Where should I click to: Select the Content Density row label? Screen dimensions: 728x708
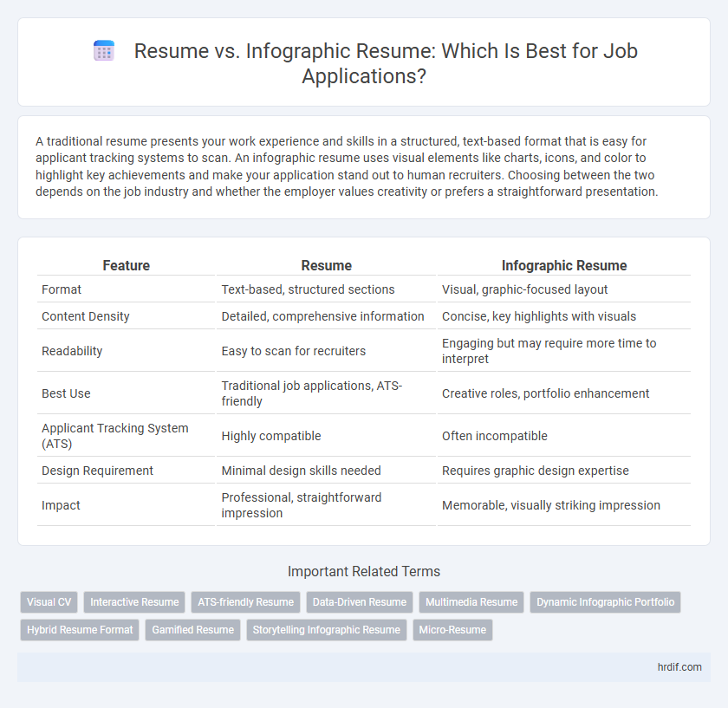[x=86, y=316]
